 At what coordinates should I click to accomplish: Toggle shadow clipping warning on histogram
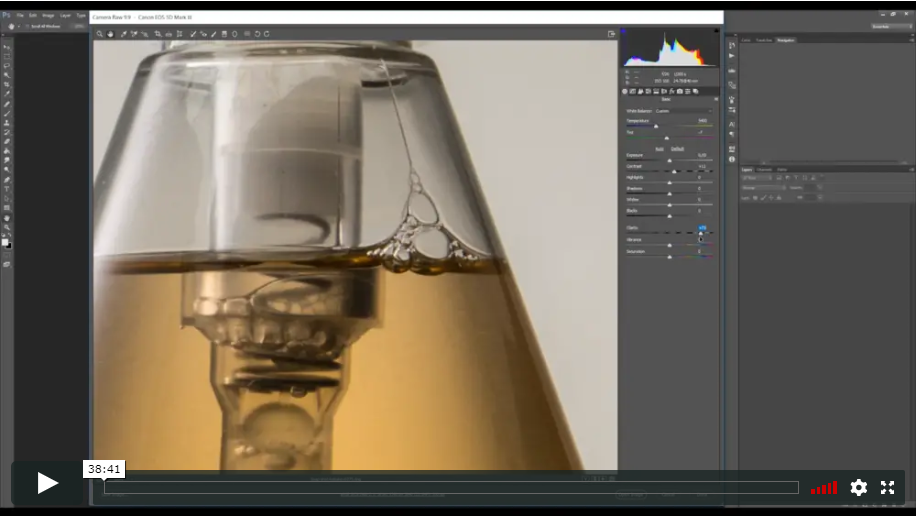[623, 30]
